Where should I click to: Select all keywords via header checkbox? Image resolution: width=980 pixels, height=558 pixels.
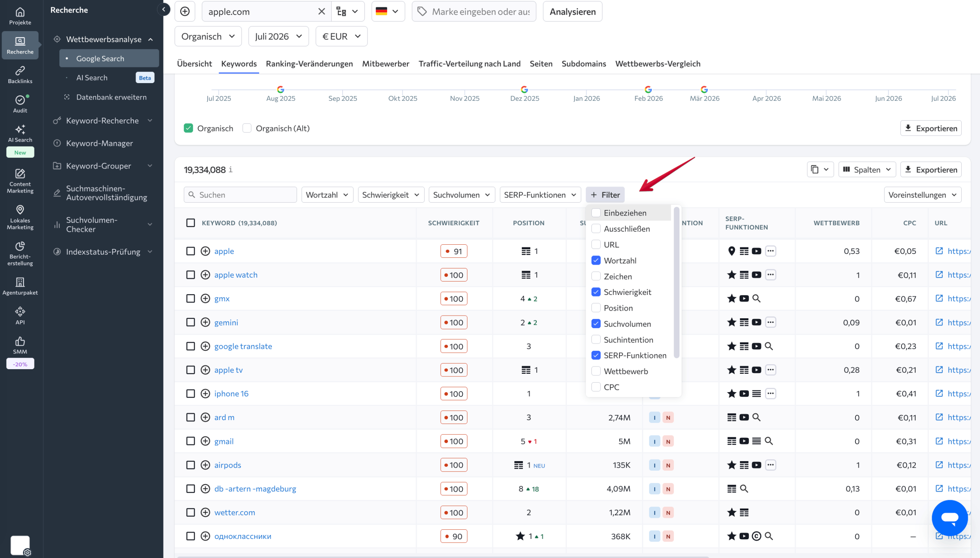(190, 223)
